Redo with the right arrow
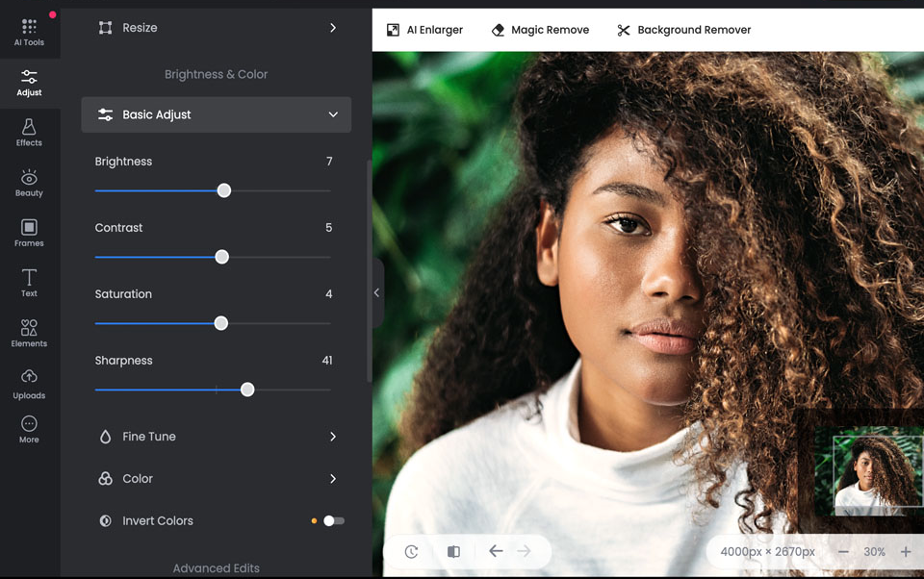Image resolution: width=924 pixels, height=579 pixels. (x=524, y=551)
